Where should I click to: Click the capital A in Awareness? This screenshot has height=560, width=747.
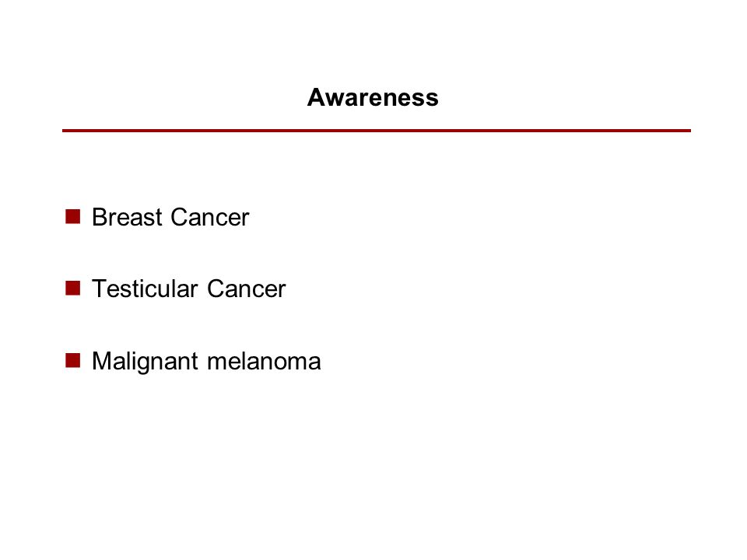tap(316, 98)
